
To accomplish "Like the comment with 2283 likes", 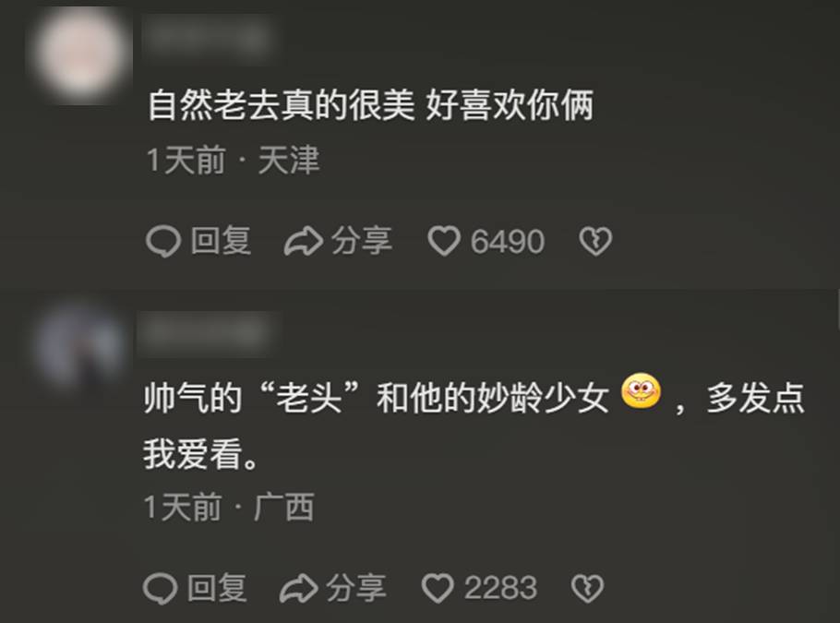I will [x=438, y=588].
